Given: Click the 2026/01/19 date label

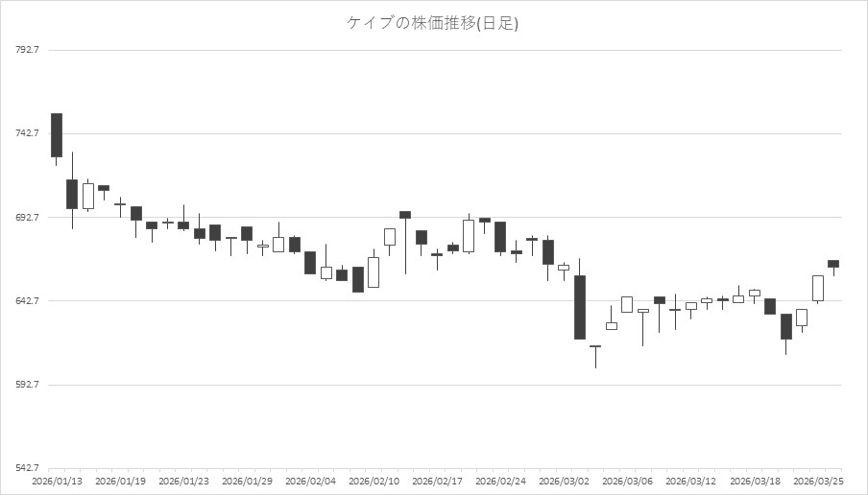Looking at the screenshot, I should click(120, 480).
